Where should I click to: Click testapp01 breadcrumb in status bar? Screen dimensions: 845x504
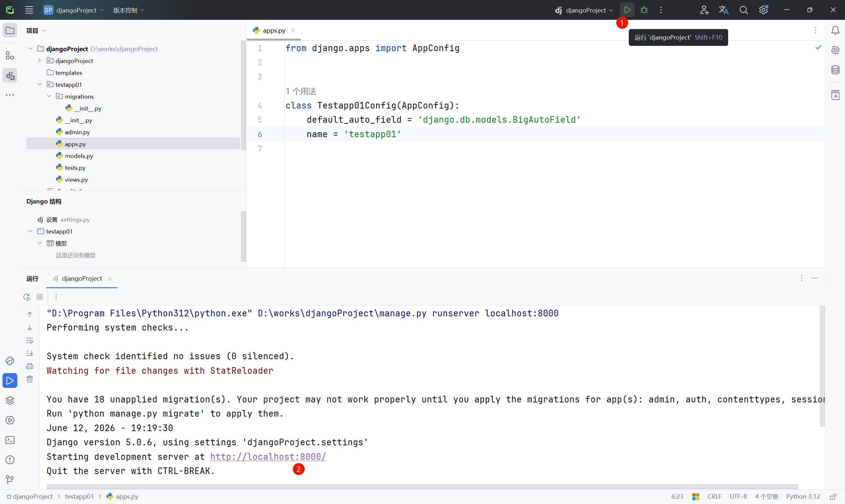tap(79, 496)
